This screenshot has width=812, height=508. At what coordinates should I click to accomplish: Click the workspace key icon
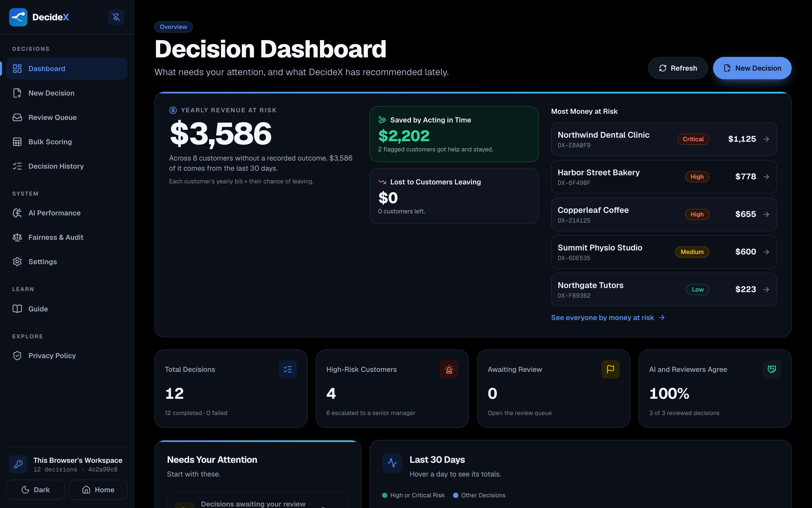coord(18,464)
